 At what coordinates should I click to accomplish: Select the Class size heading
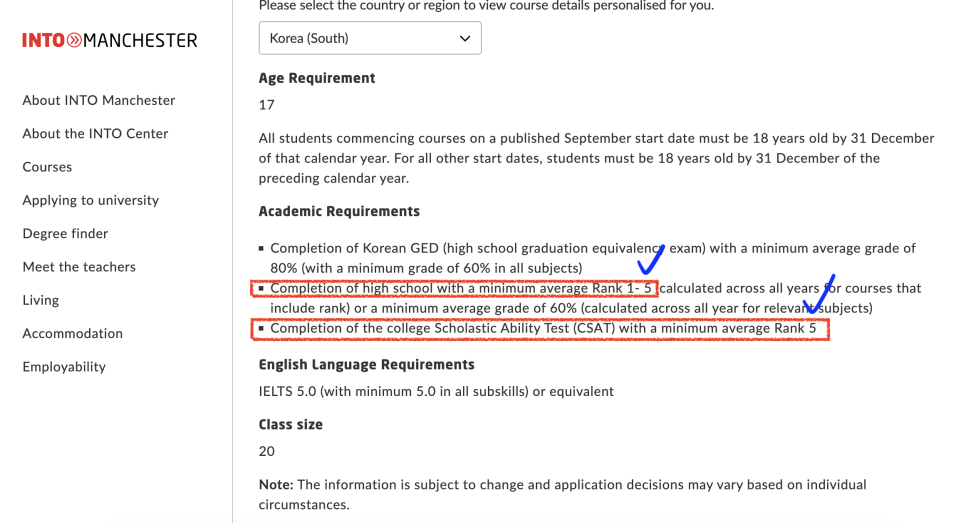(x=290, y=424)
